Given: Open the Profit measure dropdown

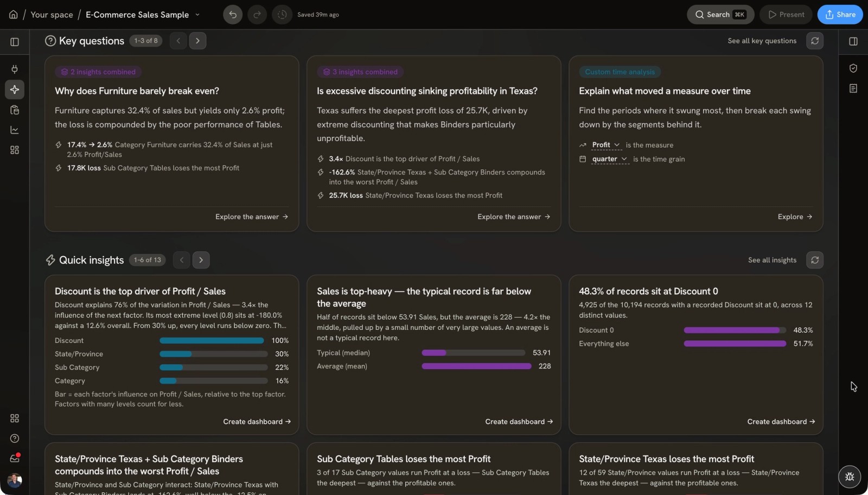Looking at the screenshot, I should pyautogui.click(x=606, y=145).
